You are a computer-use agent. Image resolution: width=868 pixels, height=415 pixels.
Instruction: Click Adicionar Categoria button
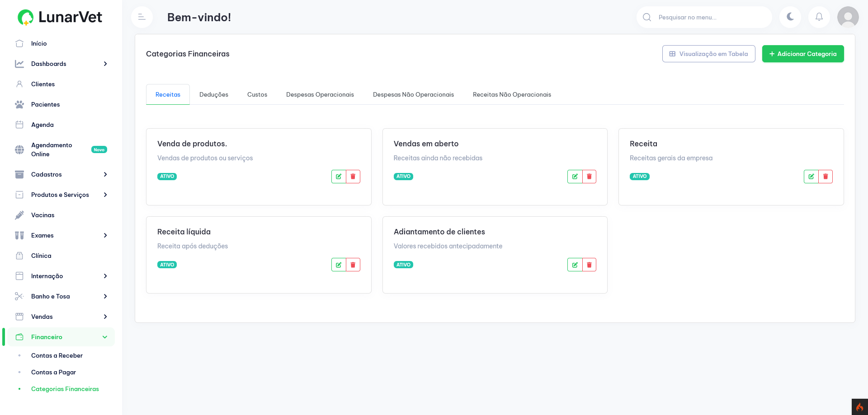click(x=803, y=54)
